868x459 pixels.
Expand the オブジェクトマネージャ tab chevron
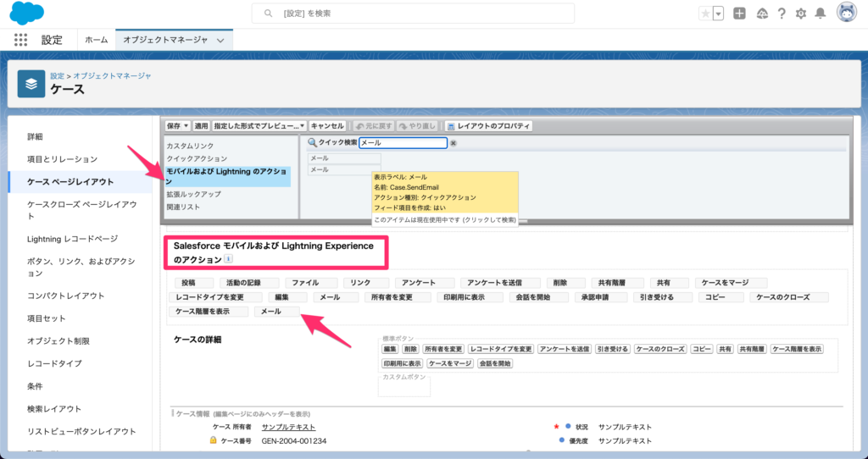click(220, 41)
